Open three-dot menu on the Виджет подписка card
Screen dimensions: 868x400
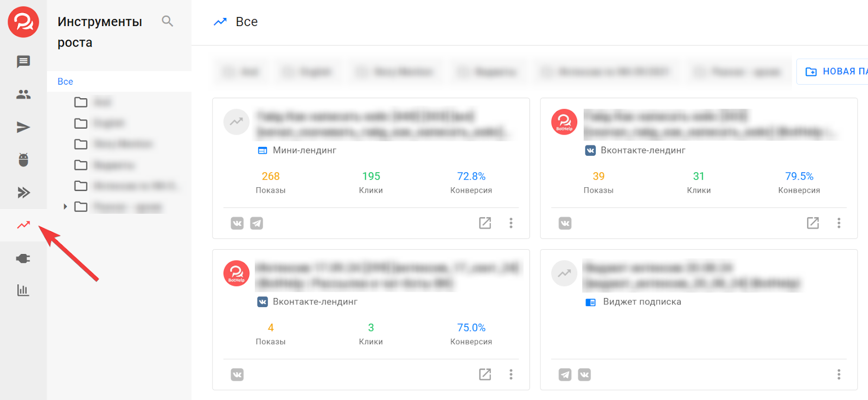click(x=838, y=374)
